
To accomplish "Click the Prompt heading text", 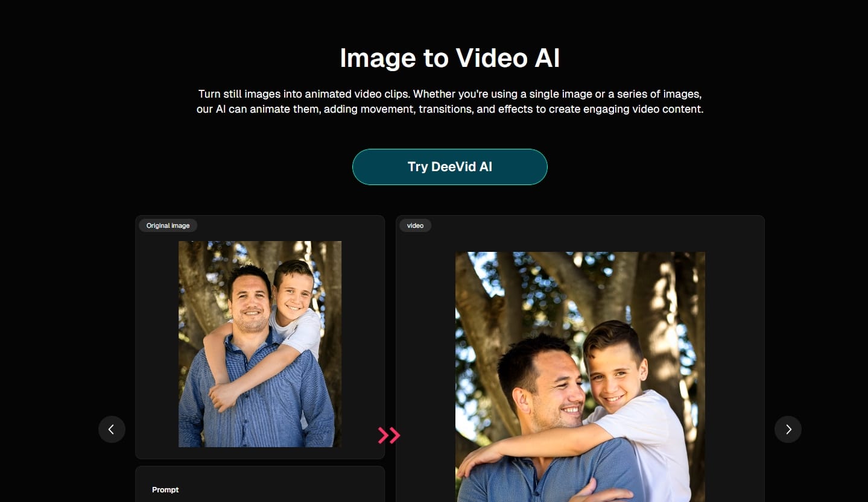I will click(x=165, y=490).
